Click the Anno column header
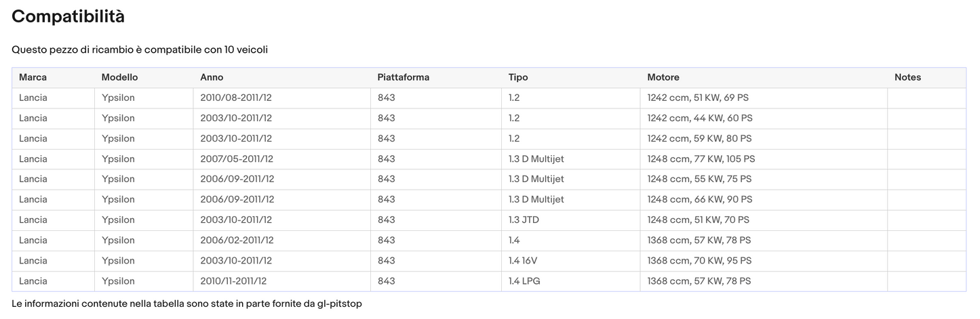Screen dimensions: 980x319 pyautogui.click(x=212, y=78)
